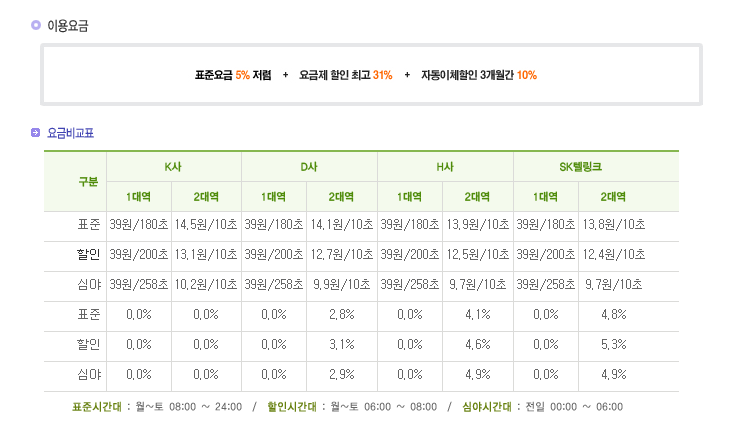Click the blue arrow icon beside 요금비교표

click(x=36, y=131)
